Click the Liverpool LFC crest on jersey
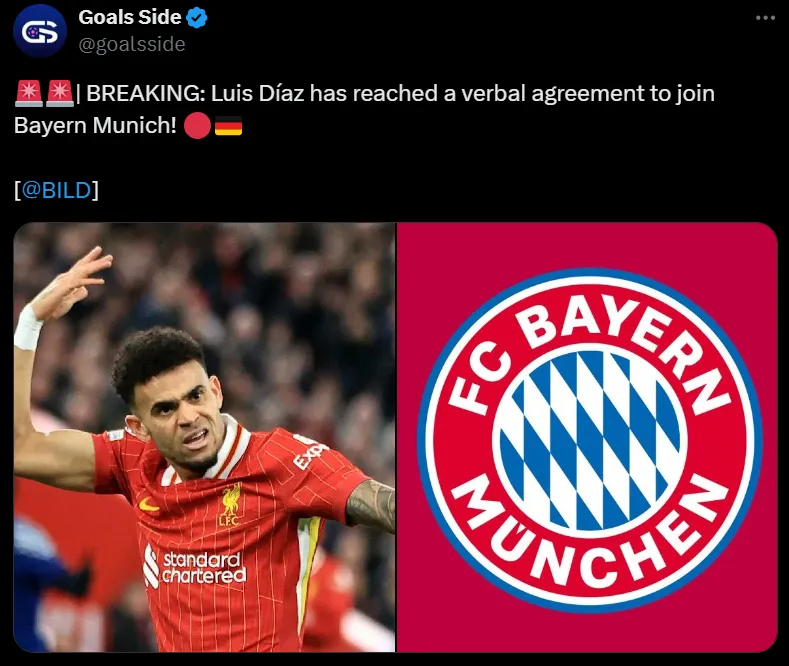The image size is (789, 666). [230, 505]
